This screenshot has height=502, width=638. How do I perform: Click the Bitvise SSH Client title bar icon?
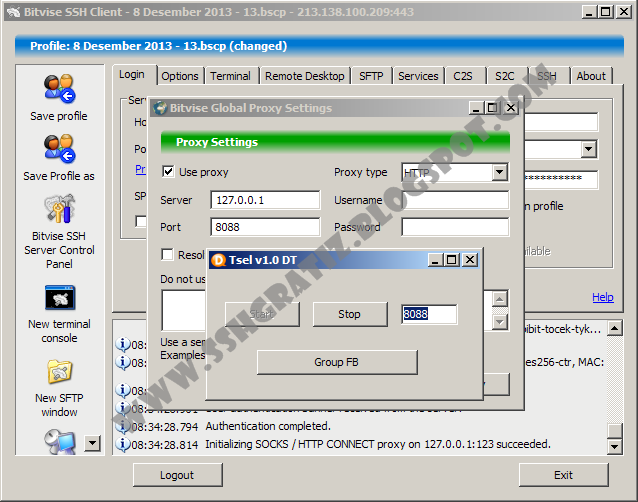(13, 12)
